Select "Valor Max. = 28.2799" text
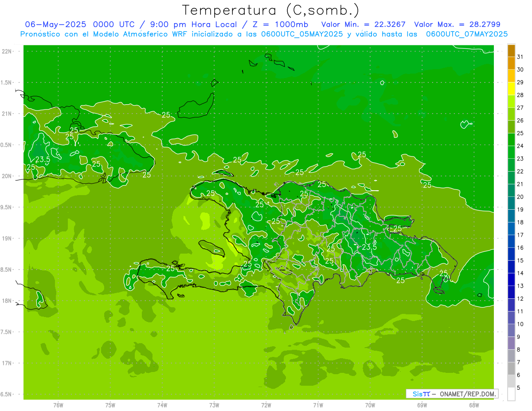The image size is (532, 411). coord(457,24)
